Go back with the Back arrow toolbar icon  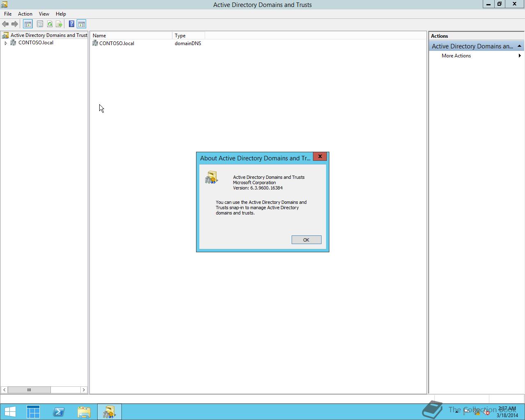pos(5,24)
